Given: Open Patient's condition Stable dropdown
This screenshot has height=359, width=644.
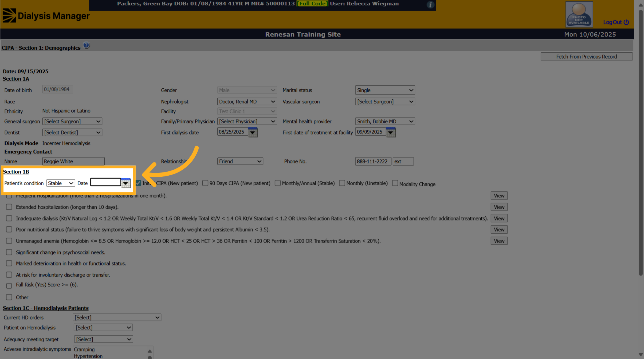Looking at the screenshot, I should (x=61, y=183).
